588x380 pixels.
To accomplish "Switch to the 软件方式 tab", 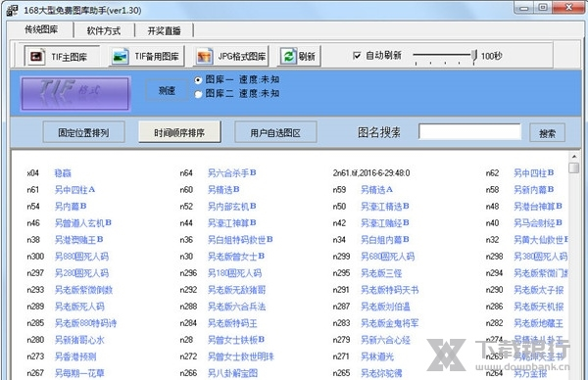I will click(104, 30).
